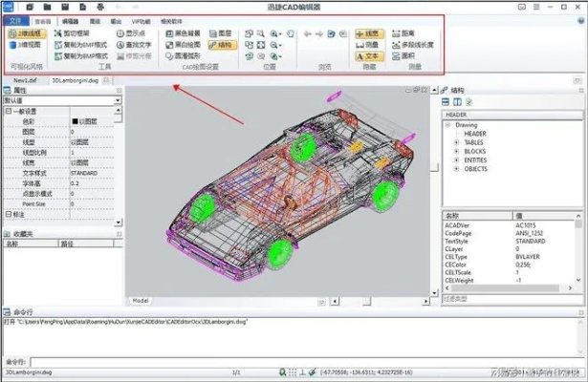Click the 查找文字 tool
This screenshot has width=588, height=382.
tap(134, 45)
